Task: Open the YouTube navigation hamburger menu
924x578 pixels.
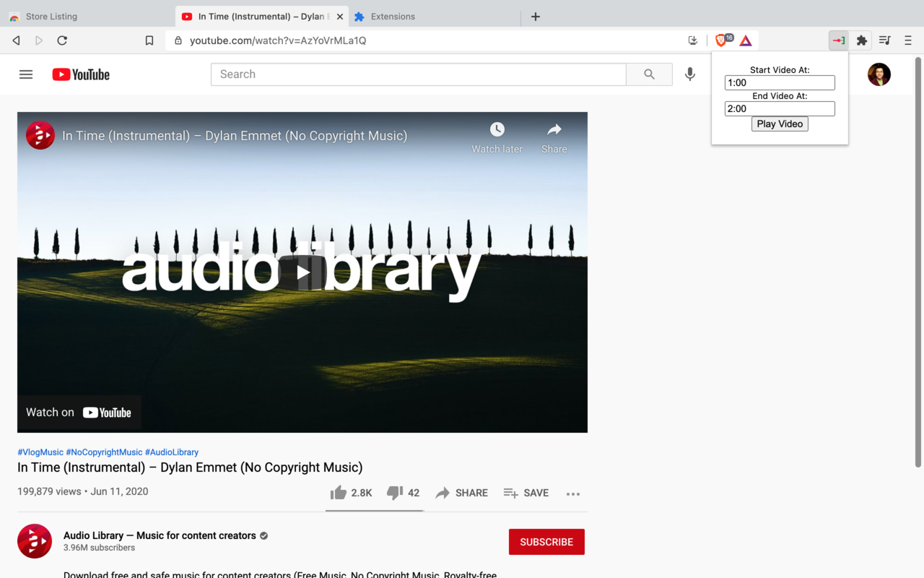Action: pyautogui.click(x=25, y=74)
